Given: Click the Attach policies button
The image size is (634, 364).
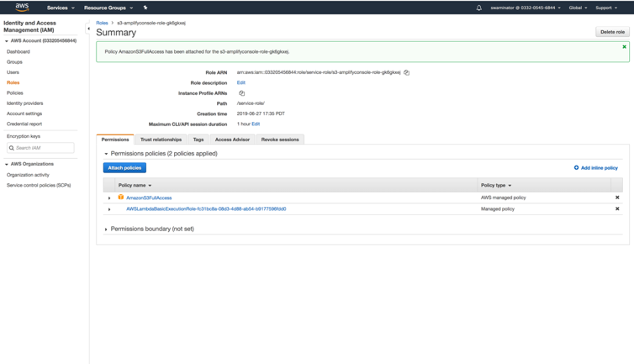Looking at the screenshot, I should (124, 168).
